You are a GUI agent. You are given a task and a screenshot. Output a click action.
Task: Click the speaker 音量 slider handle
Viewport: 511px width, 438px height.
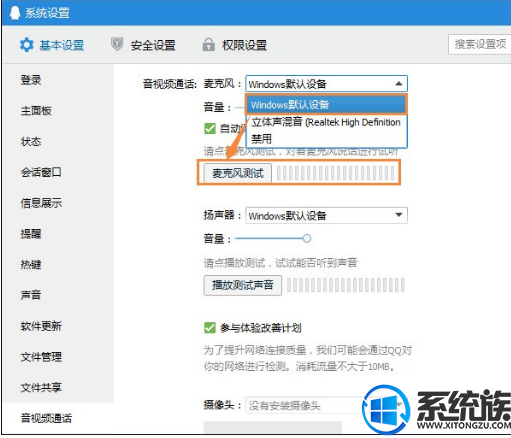point(307,238)
